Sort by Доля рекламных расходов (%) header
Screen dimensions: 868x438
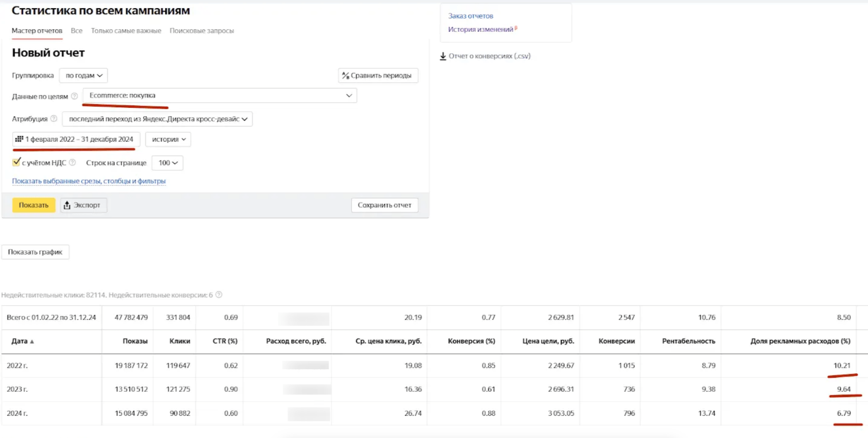(800, 341)
